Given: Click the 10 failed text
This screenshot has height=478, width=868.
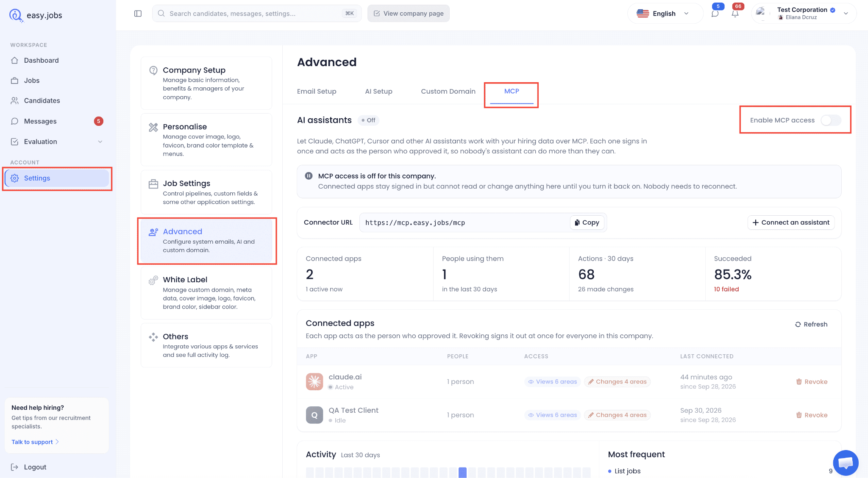Looking at the screenshot, I should coord(726,289).
